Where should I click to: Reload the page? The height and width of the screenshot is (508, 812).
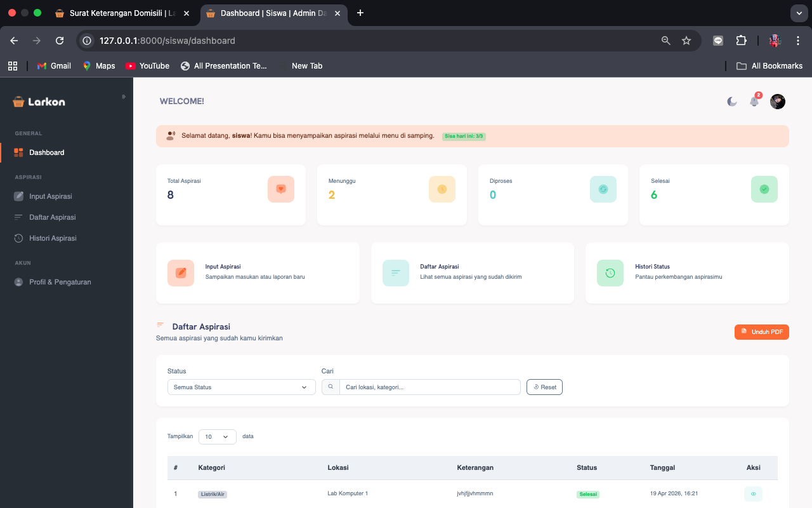60,41
